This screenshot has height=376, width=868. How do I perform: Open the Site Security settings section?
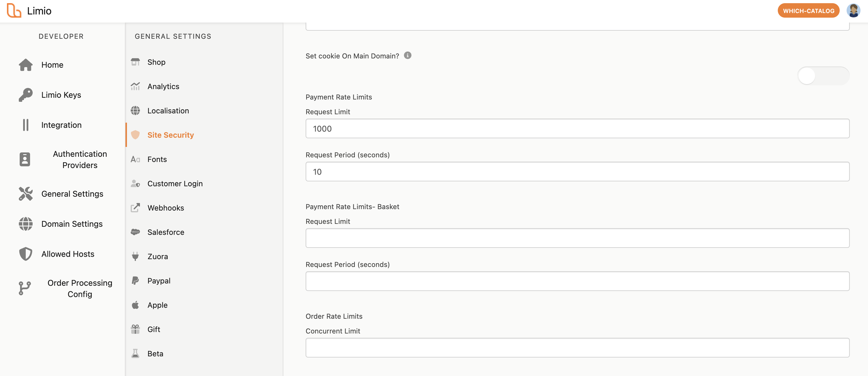[x=171, y=135]
